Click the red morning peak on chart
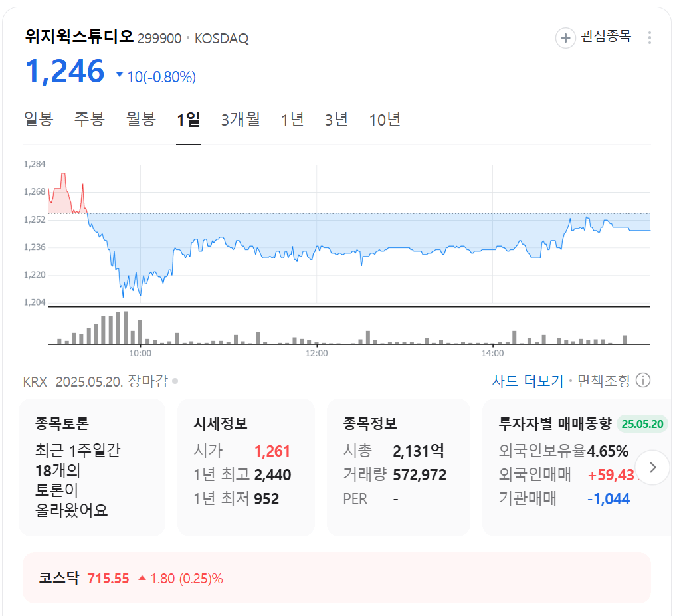675x616 pixels. (63, 175)
